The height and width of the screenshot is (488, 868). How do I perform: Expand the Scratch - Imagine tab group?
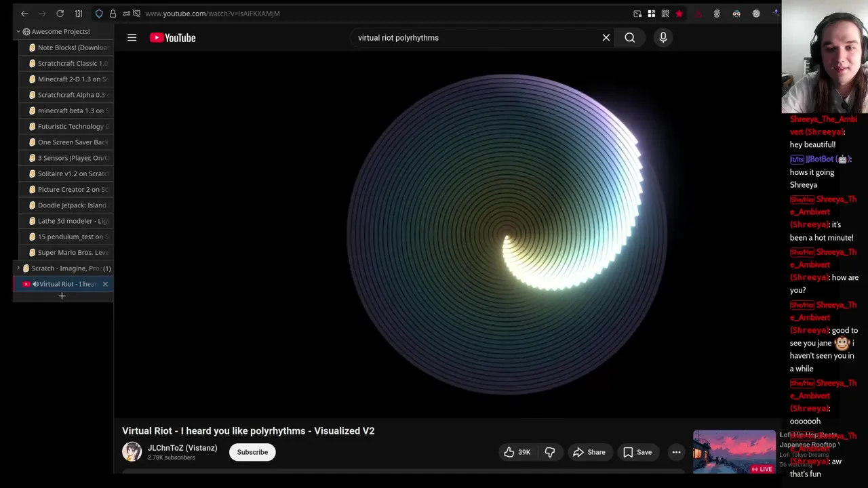(18, 268)
